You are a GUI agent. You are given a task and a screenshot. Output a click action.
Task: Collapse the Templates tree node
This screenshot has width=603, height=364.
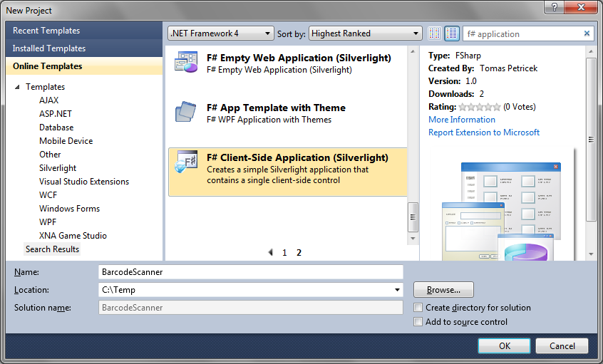tap(17, 87)
